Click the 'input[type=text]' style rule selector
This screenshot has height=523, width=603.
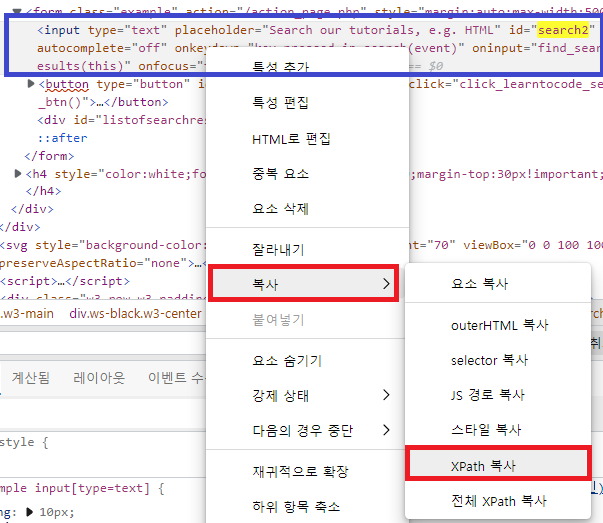tap(92, 488)
